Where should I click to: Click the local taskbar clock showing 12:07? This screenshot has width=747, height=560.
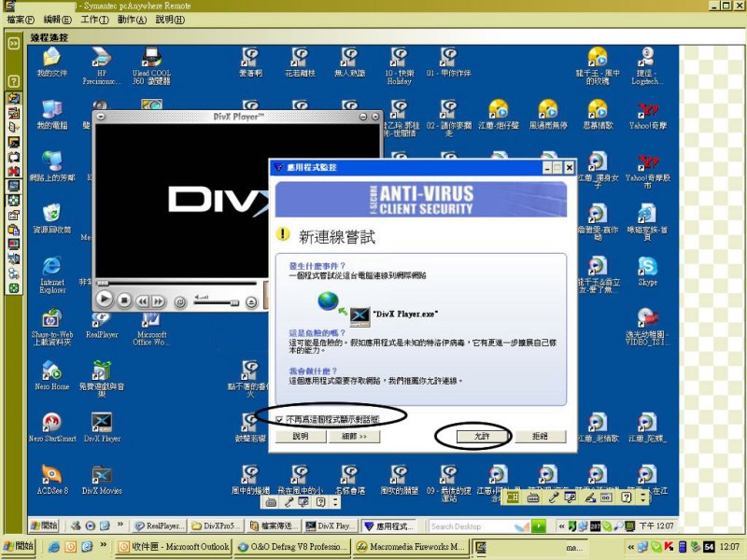730,547
